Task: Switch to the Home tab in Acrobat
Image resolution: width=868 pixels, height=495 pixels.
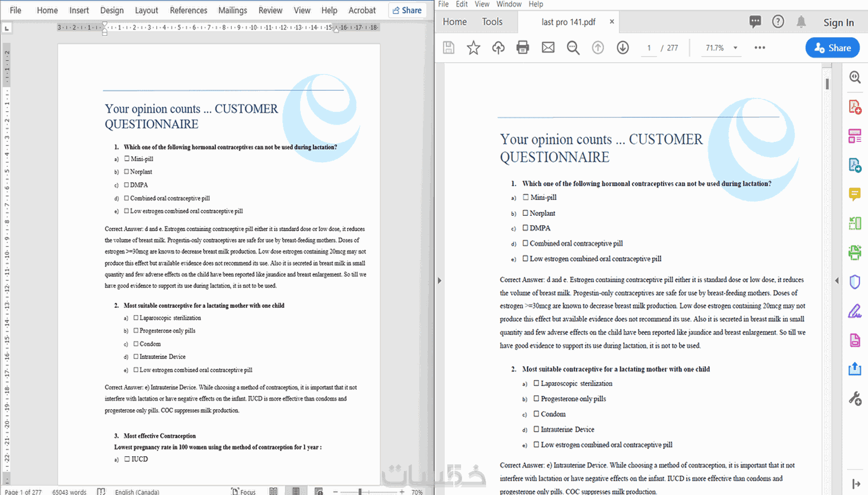Action: [454, 21]
